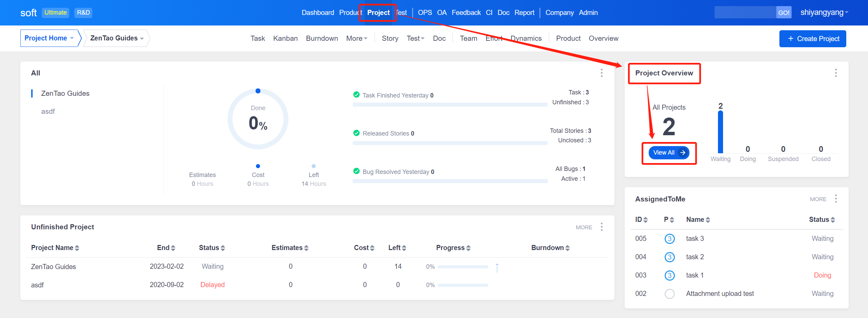Viewport: 868px width, 318px height.
Task: Click the Create Project button
Action: [x=812, y=39]
